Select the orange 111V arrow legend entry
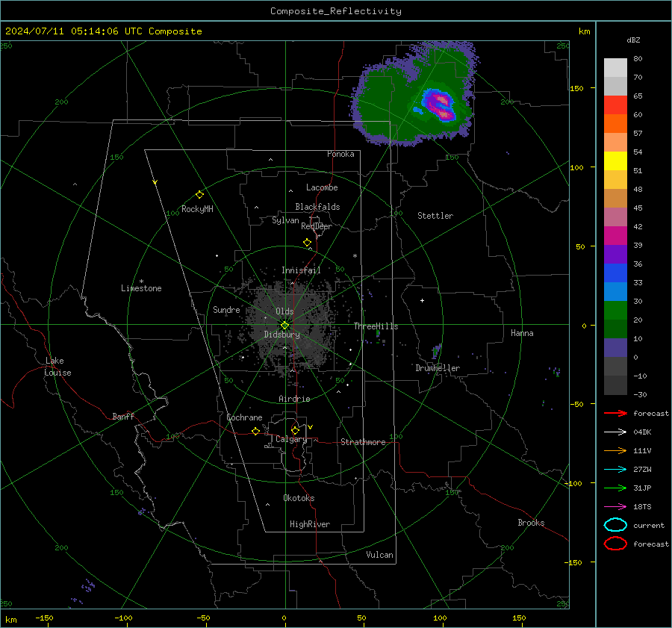 [615, 450]
